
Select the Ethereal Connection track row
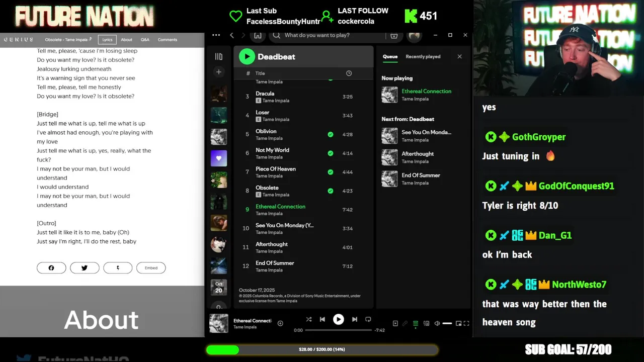pyautogui.click(x=303, y=210)
